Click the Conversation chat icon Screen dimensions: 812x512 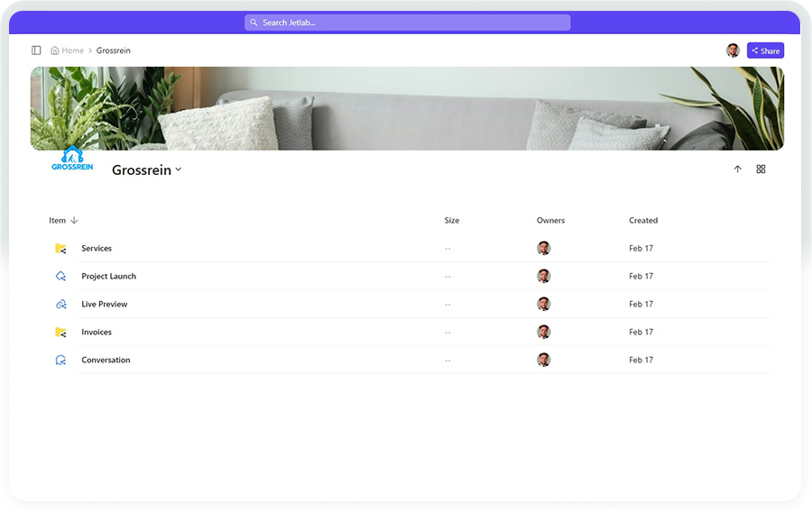[x=60, y=360]
